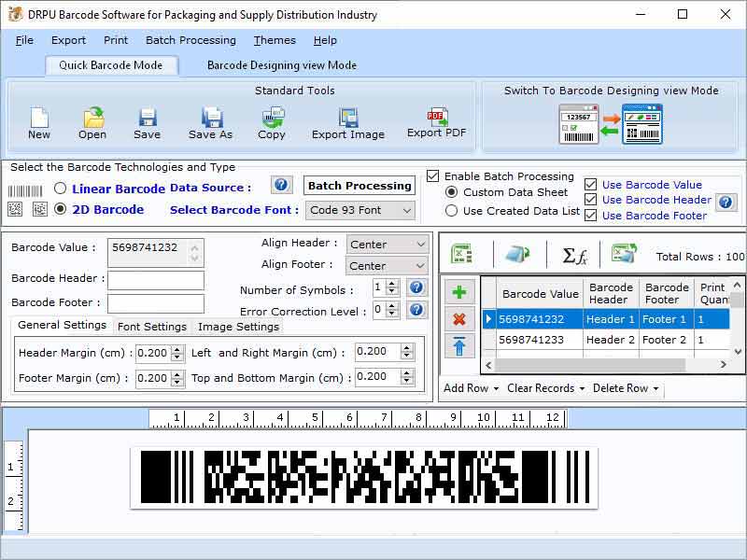Click the Batch Processing button
This screenshot has width=747, height=560.
pos(359,186)
